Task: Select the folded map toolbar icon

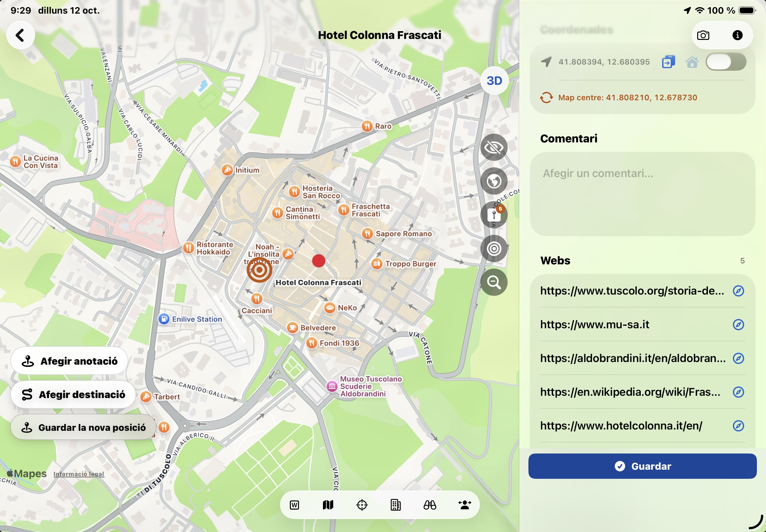Action: tap(328, 505)
